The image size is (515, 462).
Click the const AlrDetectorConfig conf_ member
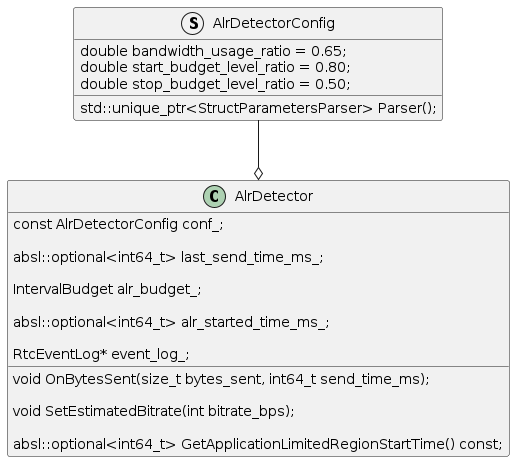[118, 224]
